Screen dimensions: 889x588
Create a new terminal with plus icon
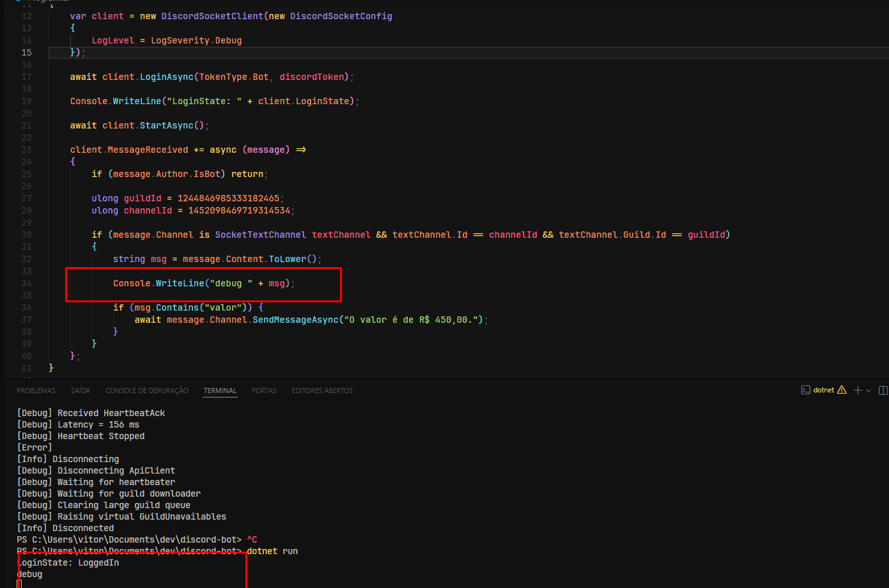(x=858, y=390)
